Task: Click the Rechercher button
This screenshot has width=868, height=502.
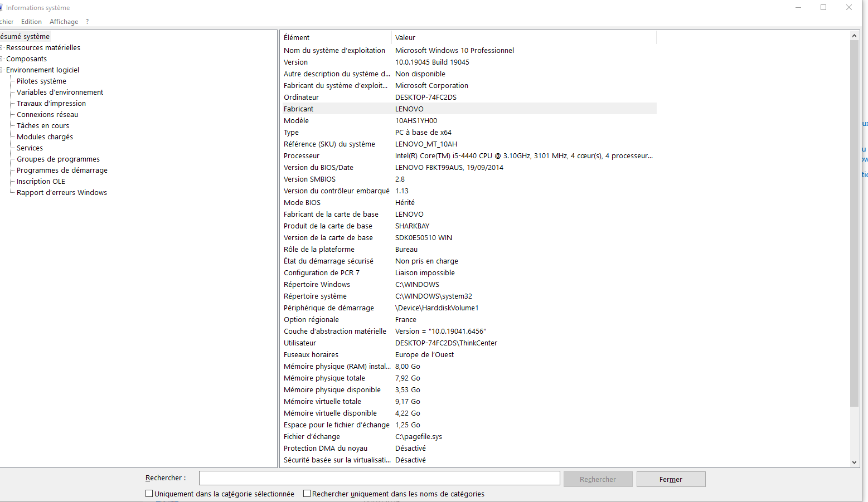Action: (598, 479)
